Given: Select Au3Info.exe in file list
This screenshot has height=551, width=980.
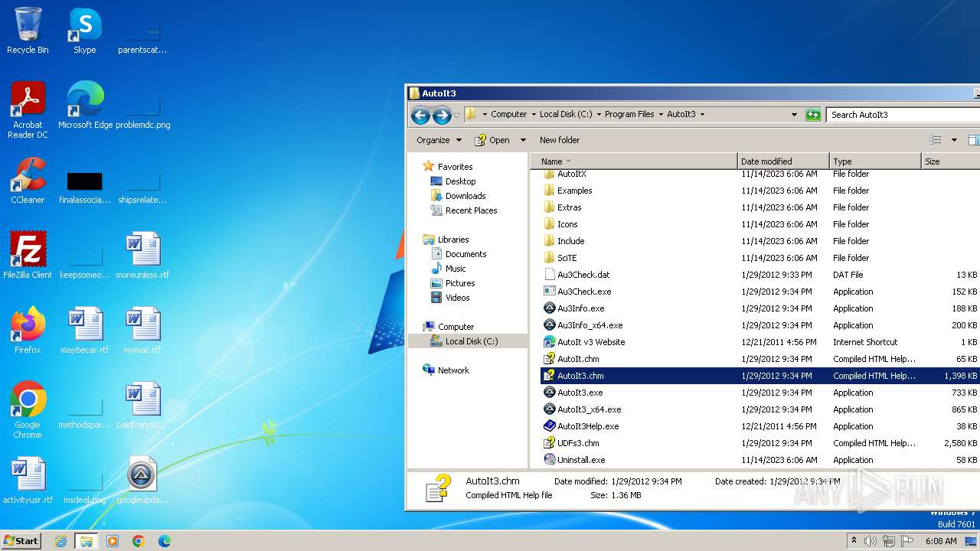Looking at the screenshot, I should (580, 308).
